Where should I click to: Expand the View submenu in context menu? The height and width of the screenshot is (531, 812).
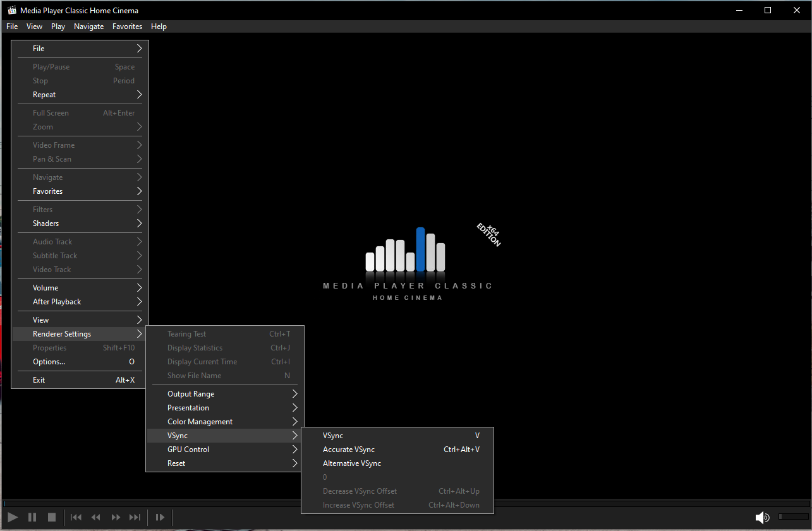(80, 320)
